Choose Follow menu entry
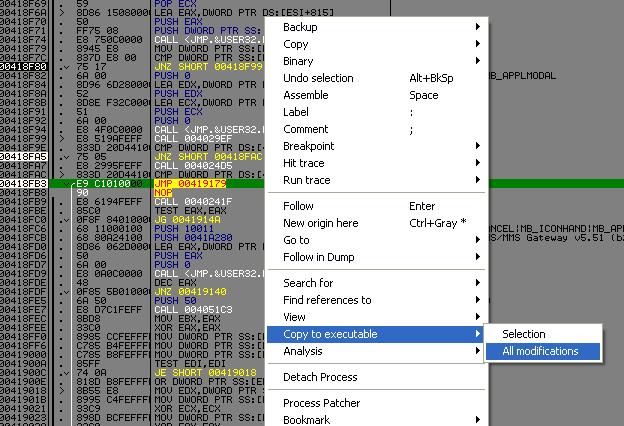 [376, 206]
